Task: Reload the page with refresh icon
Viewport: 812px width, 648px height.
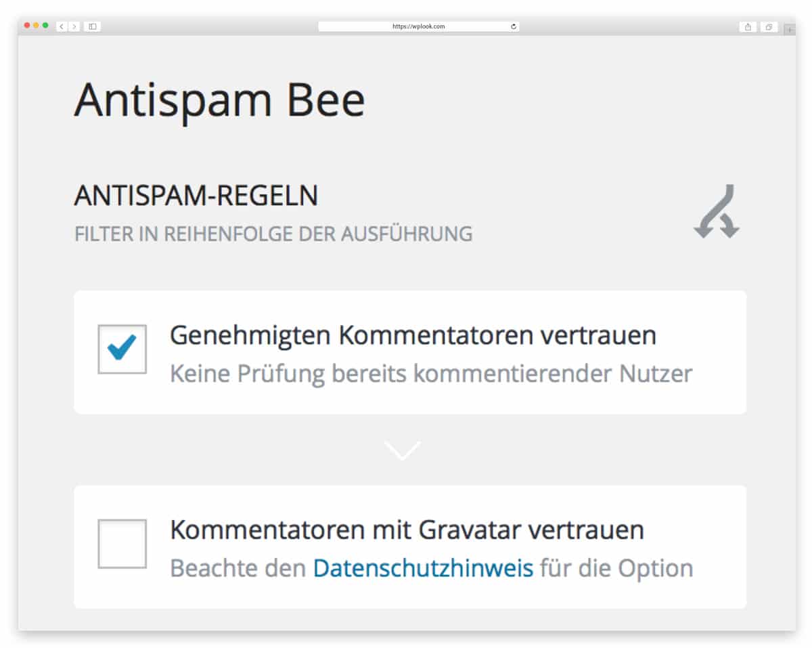Action: tap(514, 26)
